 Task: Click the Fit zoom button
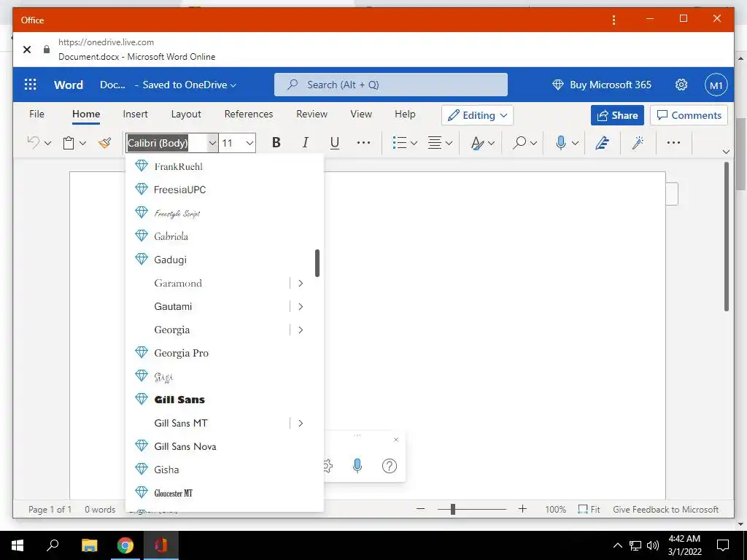click(x=589, y=509)
